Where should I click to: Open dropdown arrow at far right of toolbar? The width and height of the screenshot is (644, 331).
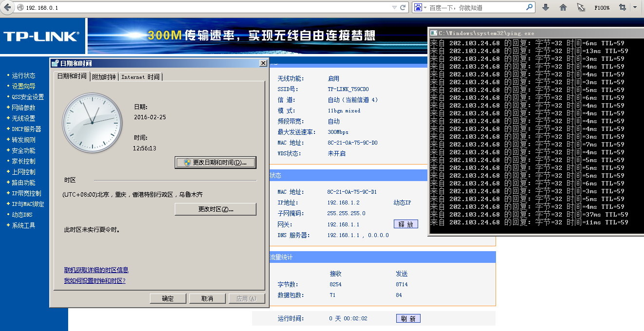click(x=635, y=7)
